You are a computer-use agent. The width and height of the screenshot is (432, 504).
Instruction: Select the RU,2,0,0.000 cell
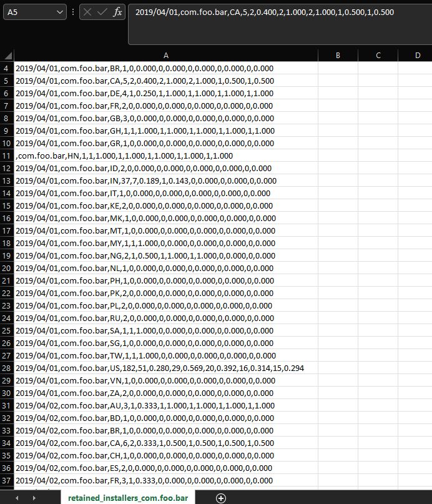(x=166, y=319)
